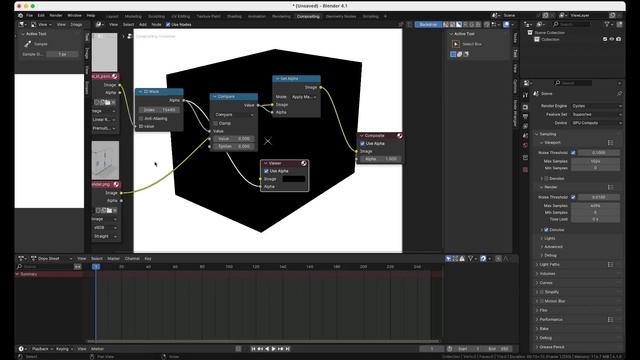The height and width of the screenshot is (360, 640).
Task: Open the node editor type selector icon
Action: click(99, 24)
